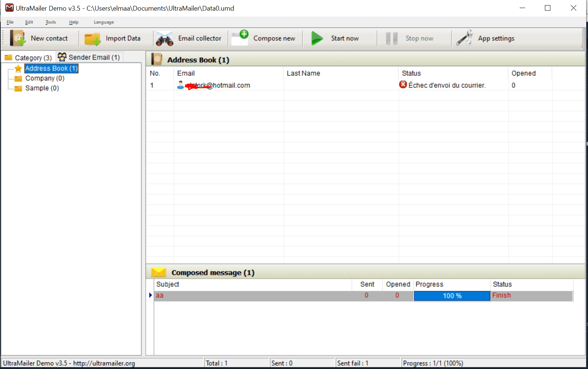Click the grey Stop now pause icon
Screen dimensions: 588x369
(392, 38)
